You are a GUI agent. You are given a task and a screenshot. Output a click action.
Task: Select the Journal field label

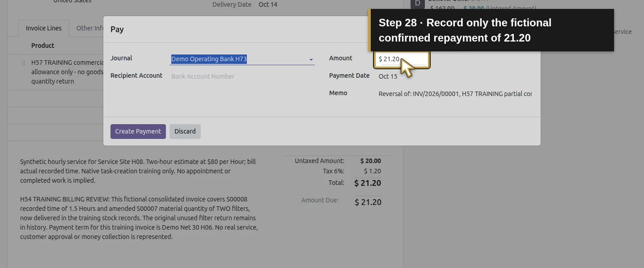tap(121, 58)
